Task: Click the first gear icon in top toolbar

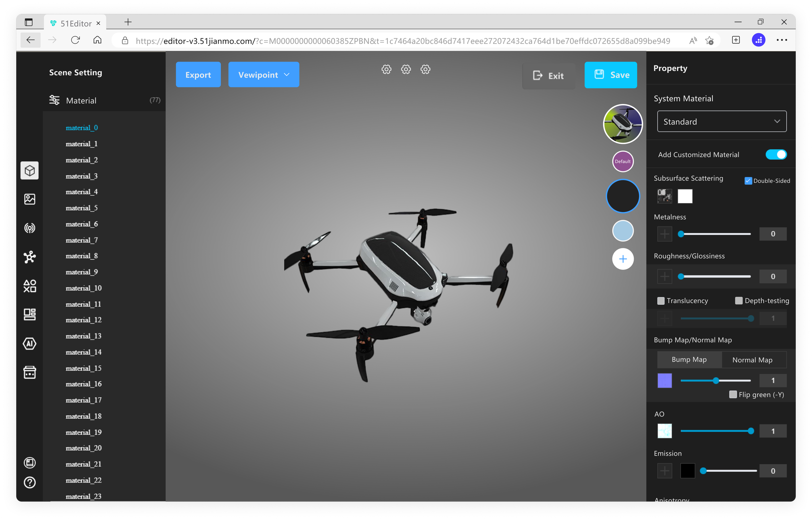Action: click(x=386, y=70)
